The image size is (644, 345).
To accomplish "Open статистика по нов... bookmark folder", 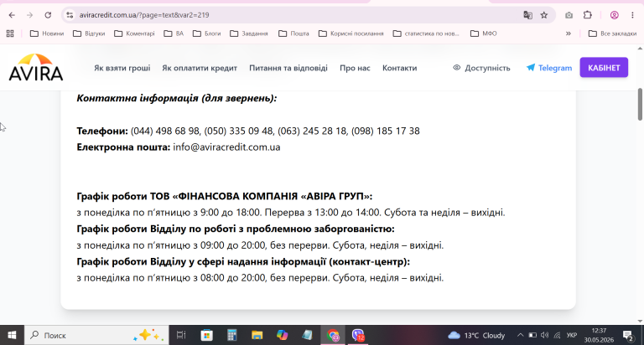I will (x=426, y=33).
